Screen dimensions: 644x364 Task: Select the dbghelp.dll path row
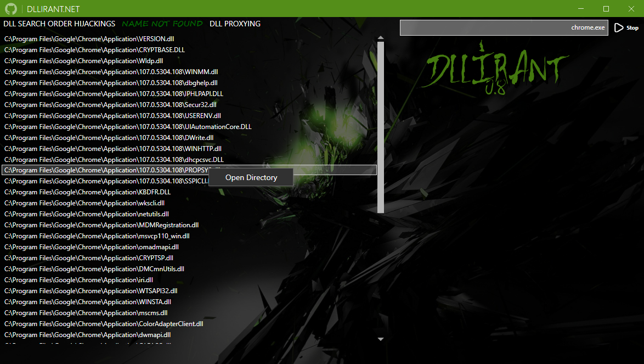click(189, 82)
